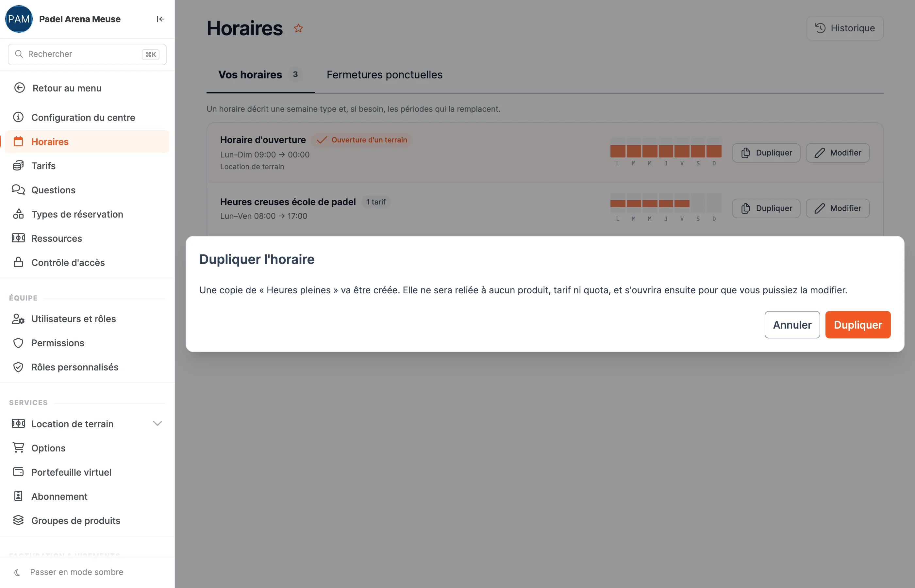This screenshot has width=915, height=588.
Task: Click the Types de réservation shapes icon
Action: (x=18, y=214)
